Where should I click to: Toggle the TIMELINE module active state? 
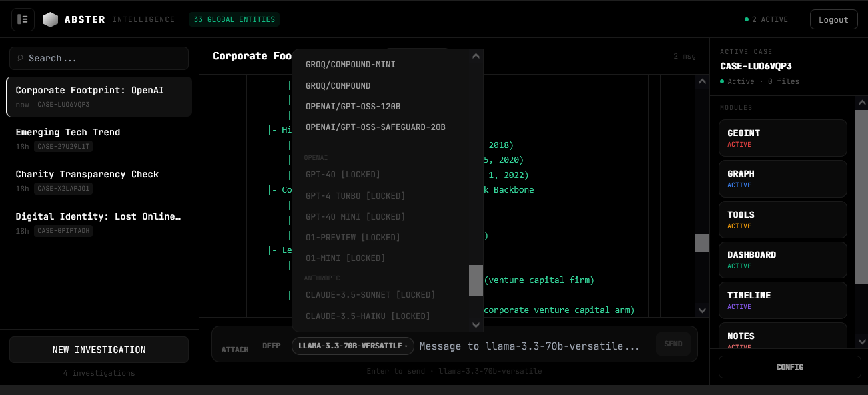pyautogui.click(x=782, y=300)
